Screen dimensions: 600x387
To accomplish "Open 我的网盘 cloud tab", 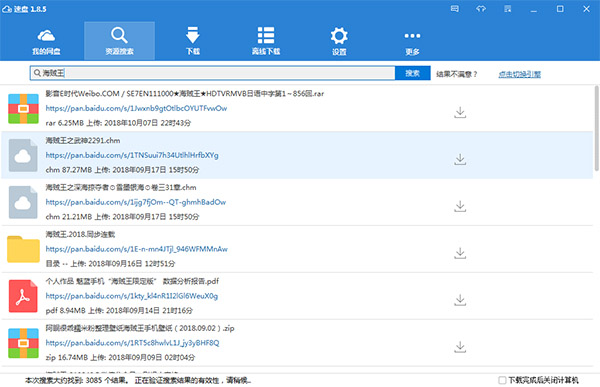I will click(46, 41).
